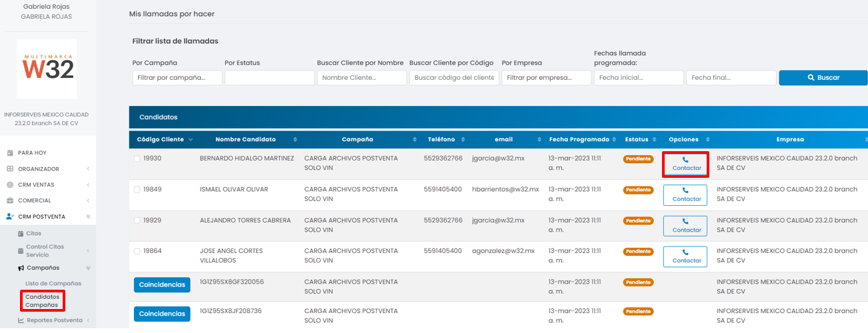Click the PARA HOY calendar icon

10,153
